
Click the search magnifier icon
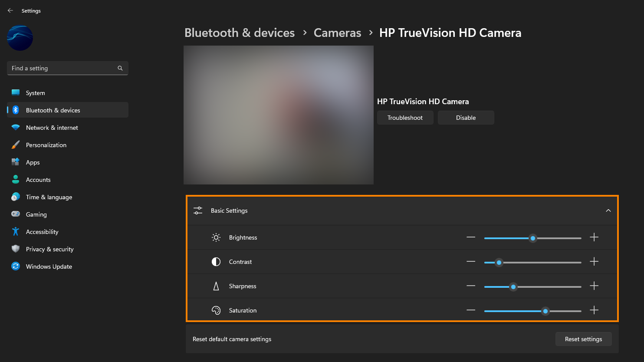click(120, 68)
